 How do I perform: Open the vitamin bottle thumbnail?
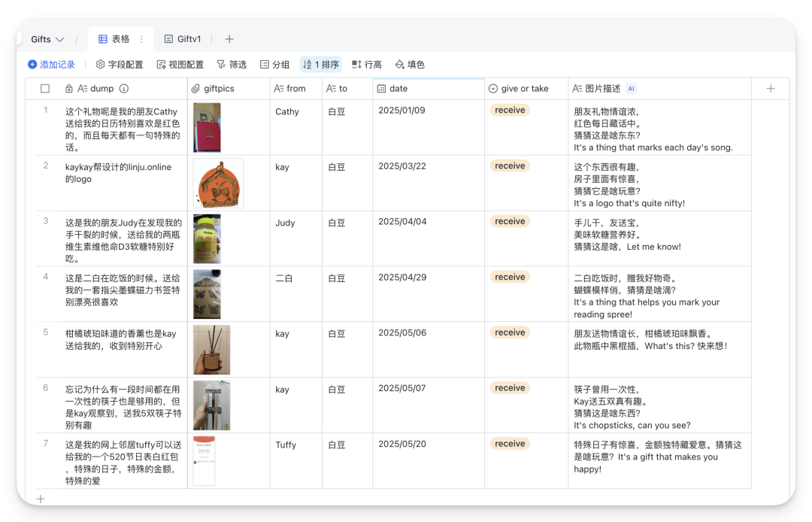[208, 238]
